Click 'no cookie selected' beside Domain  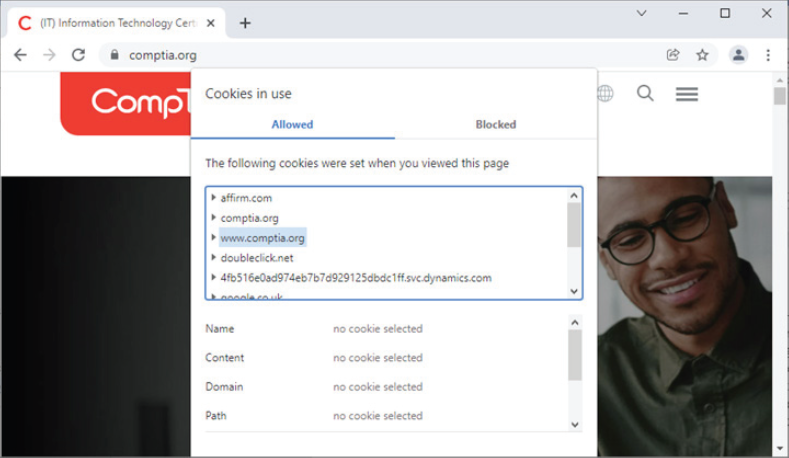point(377,387)
